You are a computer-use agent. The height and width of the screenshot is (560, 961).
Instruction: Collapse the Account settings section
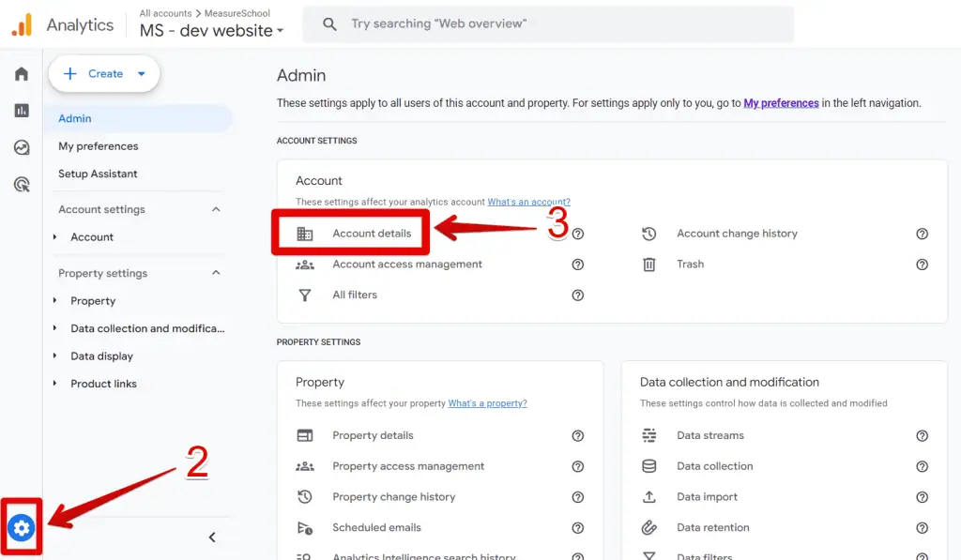(x=218, y=209)
